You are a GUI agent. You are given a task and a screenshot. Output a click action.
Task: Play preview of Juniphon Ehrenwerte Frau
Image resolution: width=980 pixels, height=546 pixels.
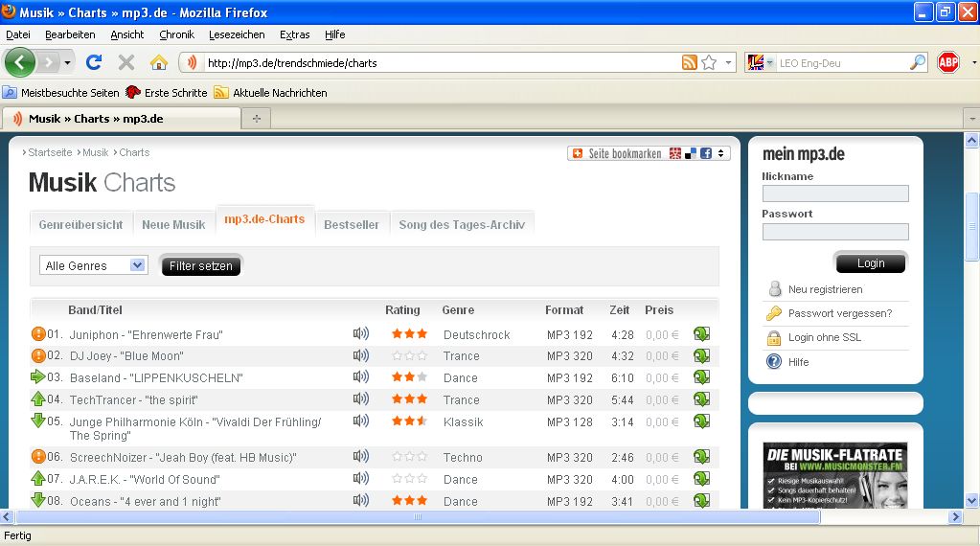point(360,333)
